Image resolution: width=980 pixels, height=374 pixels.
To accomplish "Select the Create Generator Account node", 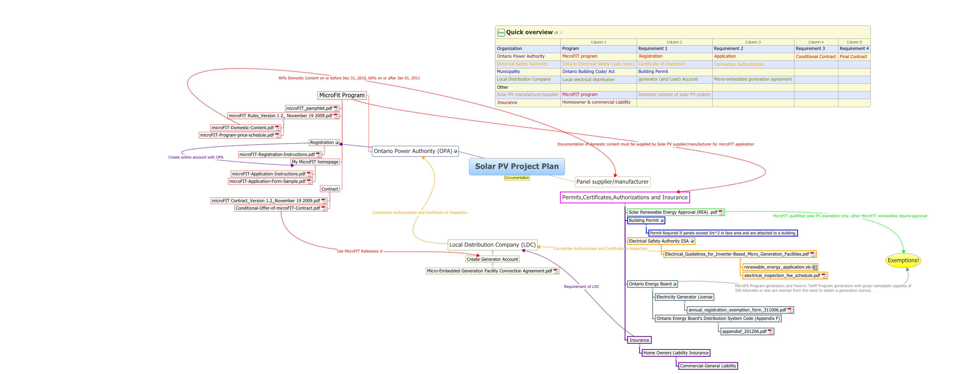I will coord(492,259).
